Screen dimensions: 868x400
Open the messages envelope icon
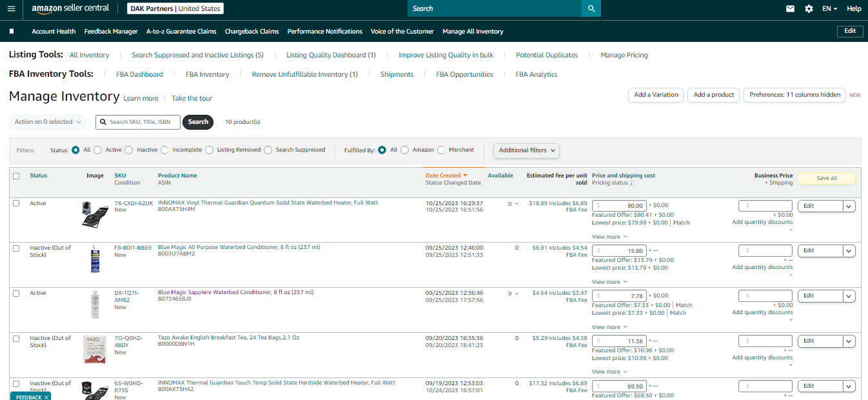(x=790, y=8)
